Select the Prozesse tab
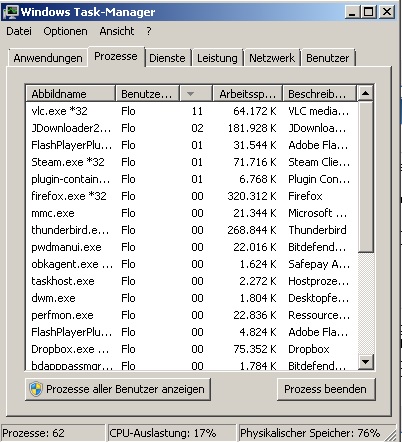The height and width of the screenshot is (442, 402). point(116,56)
